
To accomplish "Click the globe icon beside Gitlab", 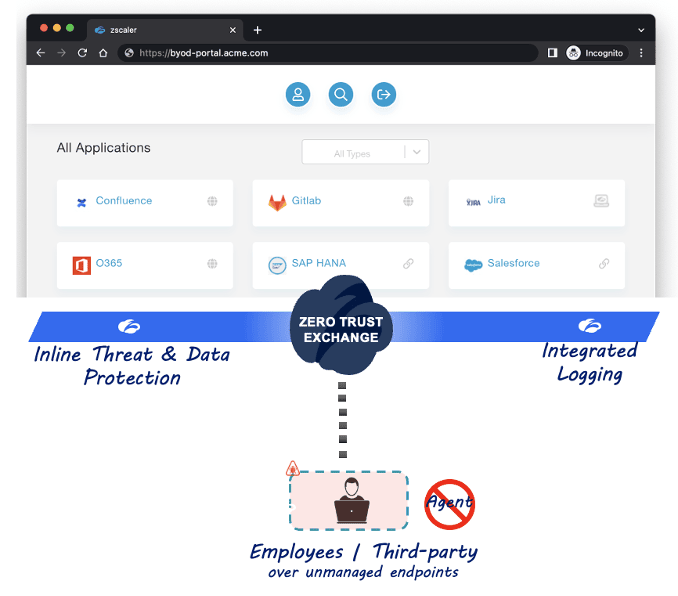I will 408,201.
